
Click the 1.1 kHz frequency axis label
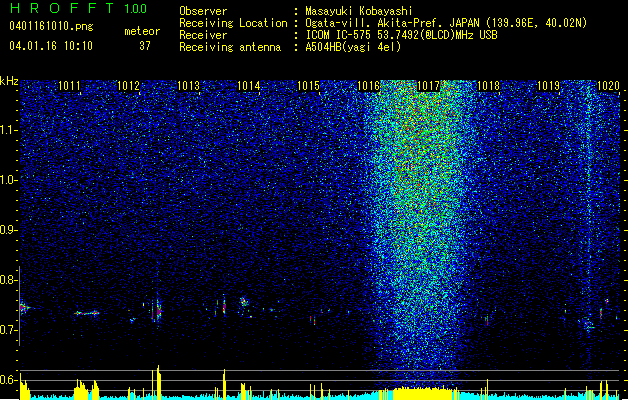[x=9, y=130]
